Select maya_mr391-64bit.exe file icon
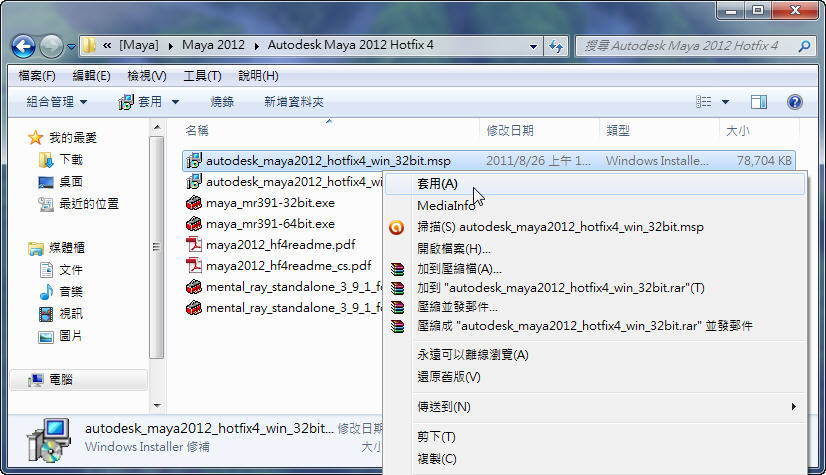Viewport: 826px width, 475px height. click(194, 224)
